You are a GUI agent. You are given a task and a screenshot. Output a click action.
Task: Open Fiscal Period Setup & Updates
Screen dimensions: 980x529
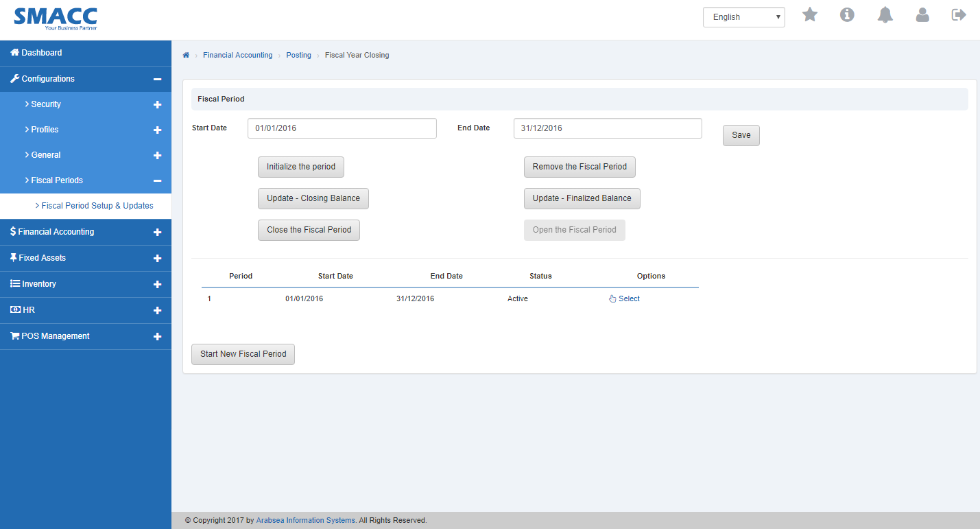click(x=97, y=206)
